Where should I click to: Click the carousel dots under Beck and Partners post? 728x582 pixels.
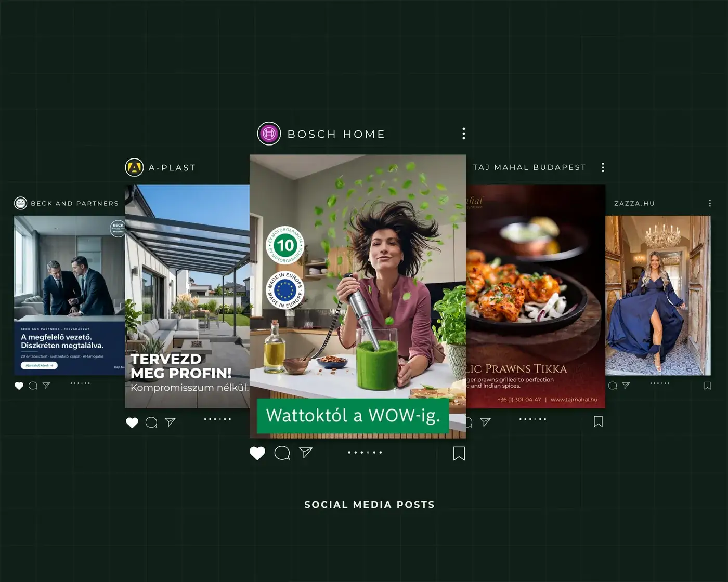[x=80, y=383]
